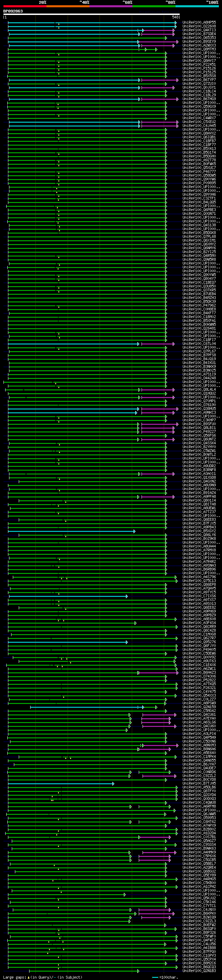
Task: Select the UniRef100_B5X5S8 label
Action: [199, 76]
